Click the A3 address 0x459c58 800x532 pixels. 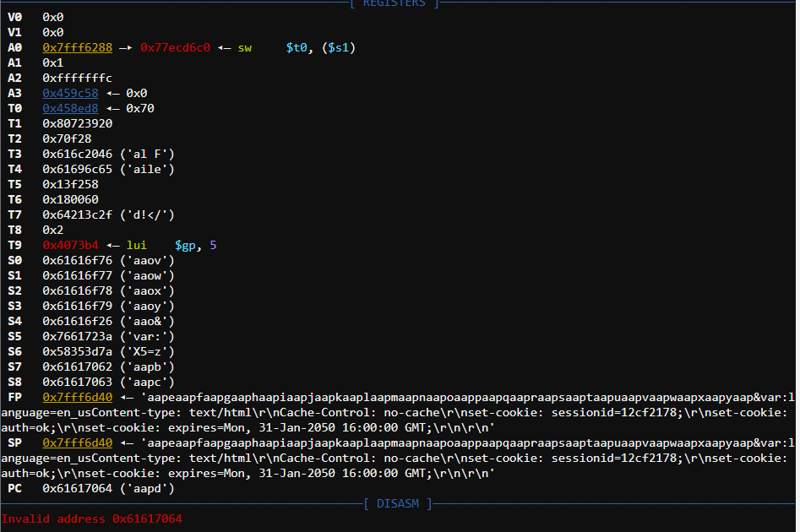pos(70,94)
